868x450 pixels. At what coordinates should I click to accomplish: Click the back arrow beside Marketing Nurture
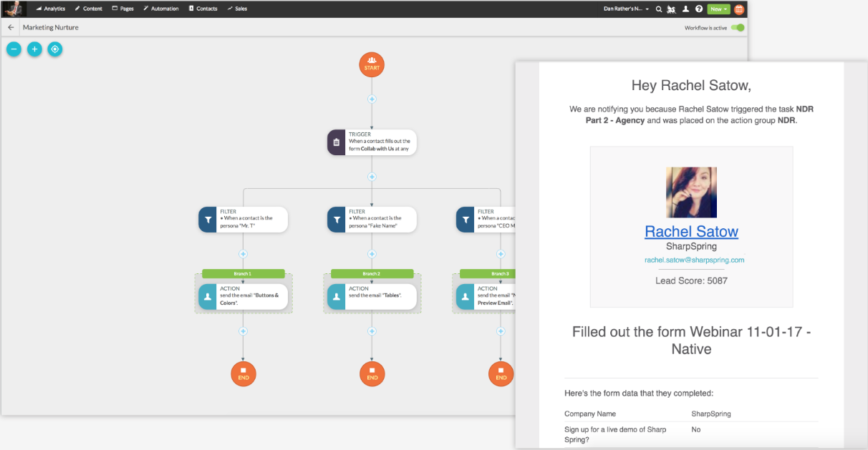[11, 27]
